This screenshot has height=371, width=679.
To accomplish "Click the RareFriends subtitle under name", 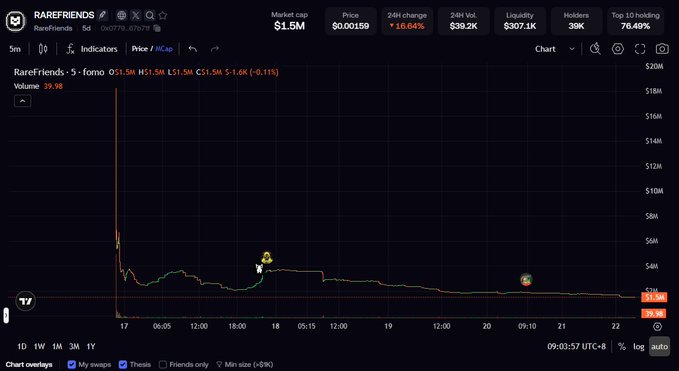I will 53,28.
